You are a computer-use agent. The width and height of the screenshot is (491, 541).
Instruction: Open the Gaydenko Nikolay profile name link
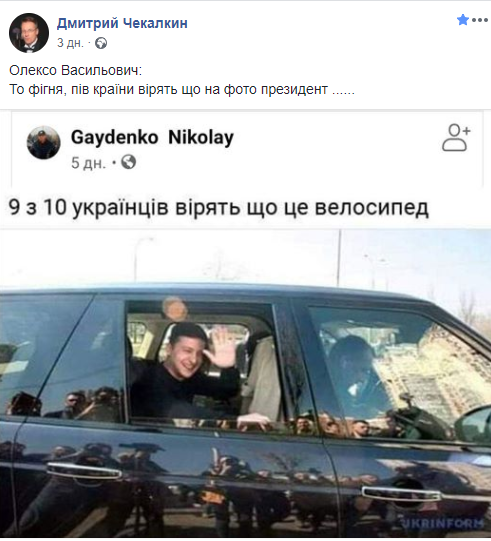click(152, 137)
